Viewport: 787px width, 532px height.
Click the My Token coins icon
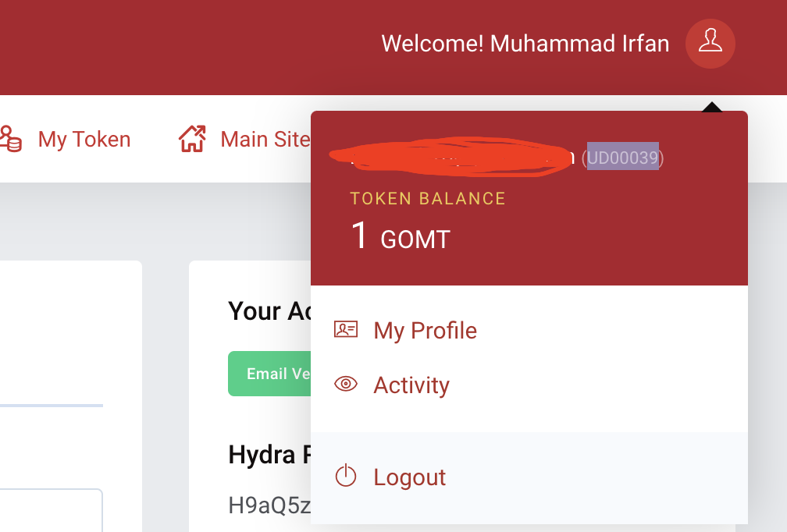click(10, 140)
